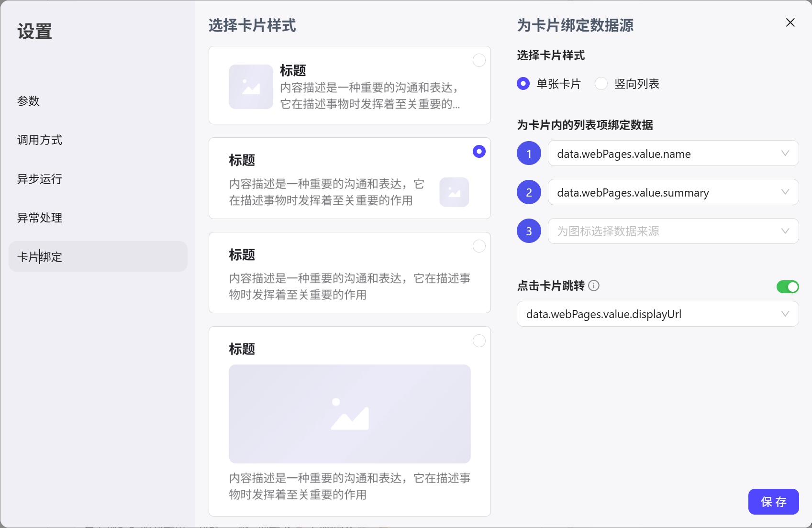Choose the text-only third card style
The width and height of the screenshot is (812, 528).
tap(479, 246)
